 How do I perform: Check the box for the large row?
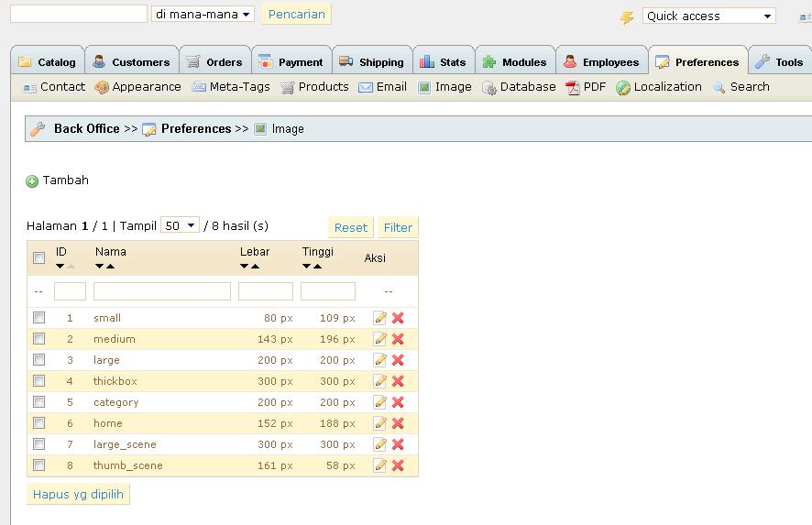click(38, 359)
